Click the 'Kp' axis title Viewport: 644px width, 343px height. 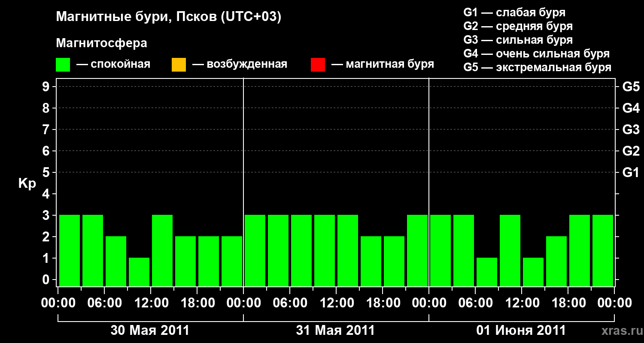[x=27, y=184]
